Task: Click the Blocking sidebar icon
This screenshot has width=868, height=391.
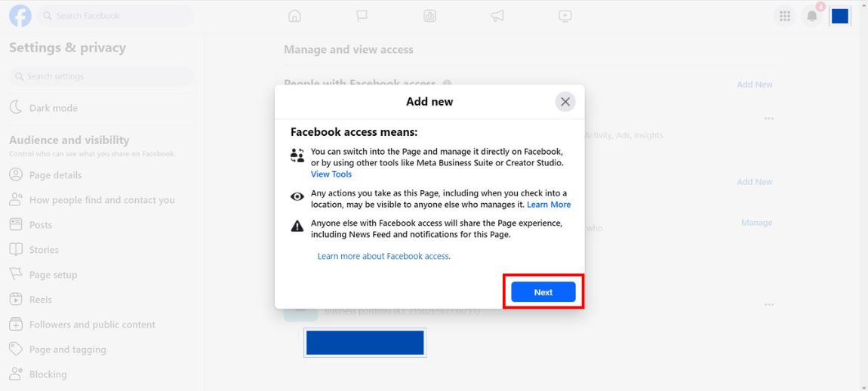Action: (x=16, y=374)
